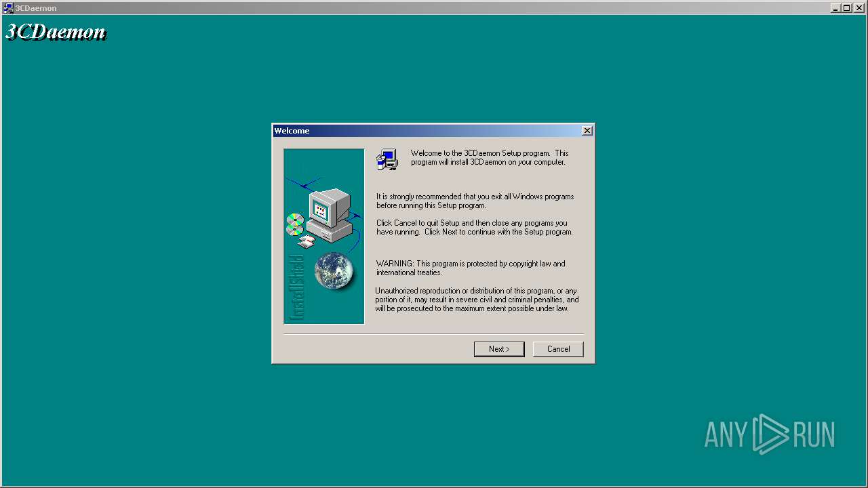
Task: Click 'Welcome to the 3CDaemon Setup program' text
Action: pyautogui.click(x=490, y=158)
